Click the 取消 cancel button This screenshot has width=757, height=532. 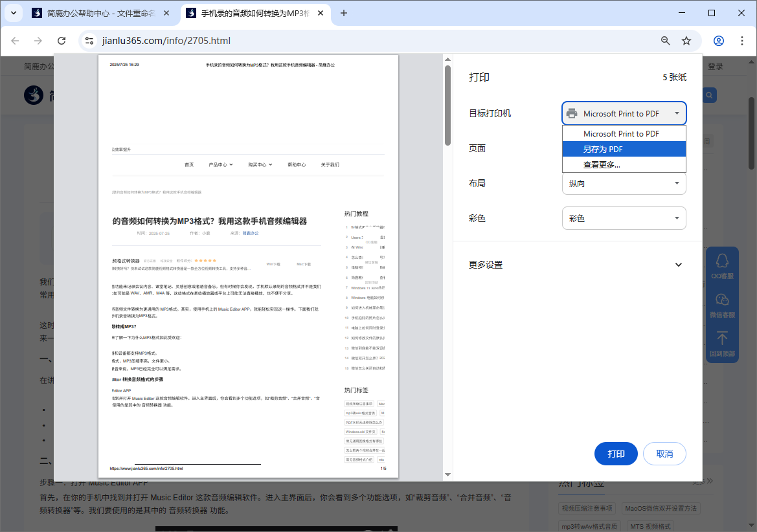[x=664, y=454]
